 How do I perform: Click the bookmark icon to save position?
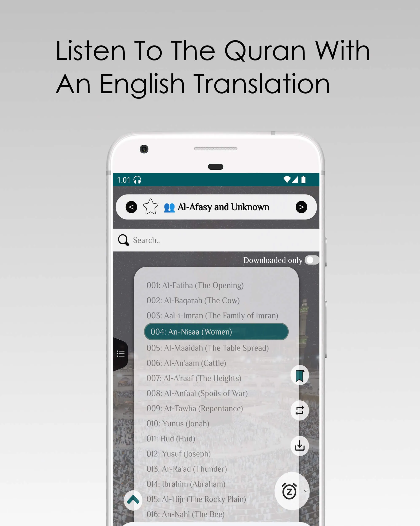pos(300,375)
